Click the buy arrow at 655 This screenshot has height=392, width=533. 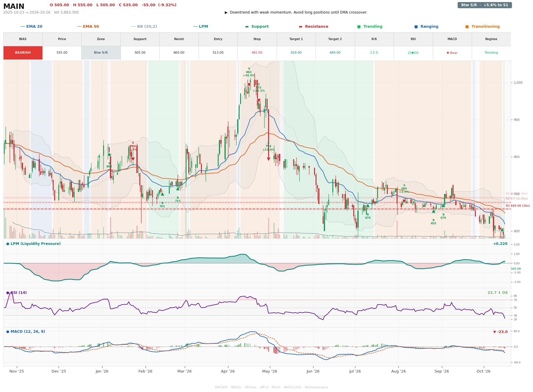[x=433, y=211]
